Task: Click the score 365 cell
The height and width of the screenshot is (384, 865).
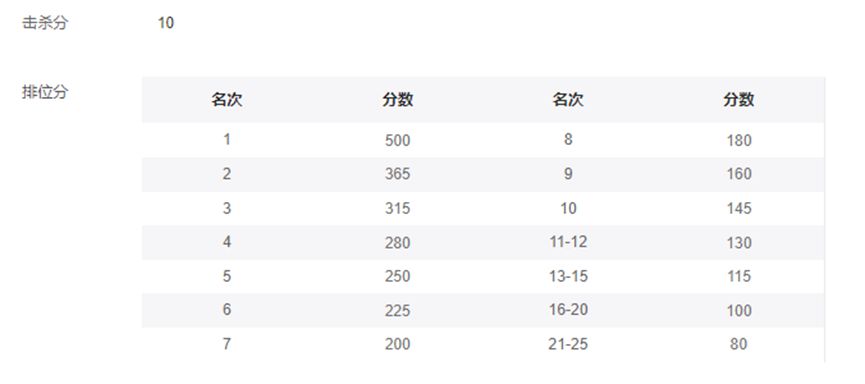Action: click(x=398, y=174)
